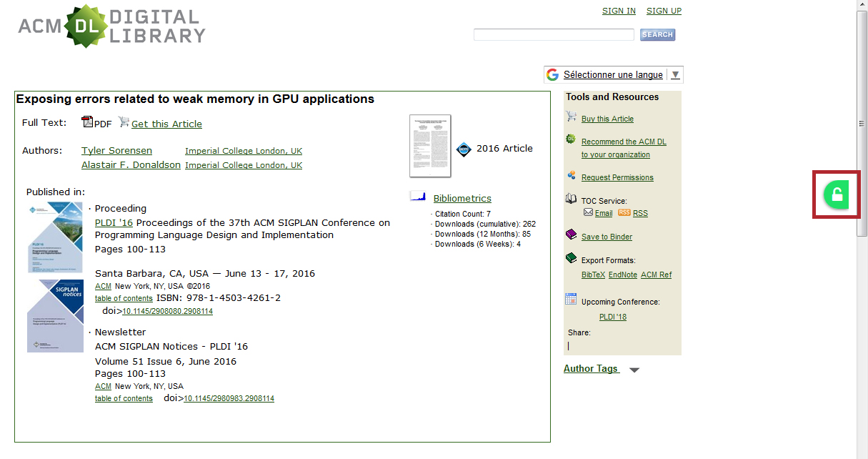The image size is (868, 459).
Task: Open author Alastair F. Donaldson's profile
Action: [131, 165]
